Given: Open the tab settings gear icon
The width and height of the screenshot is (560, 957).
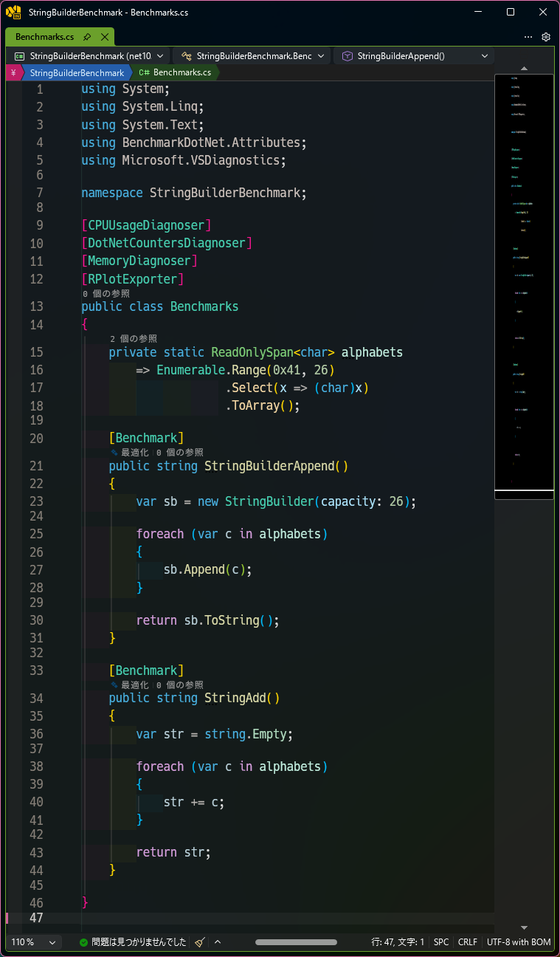Looking at the screenshot, I should pyautogui.click(x=546, y=36).
